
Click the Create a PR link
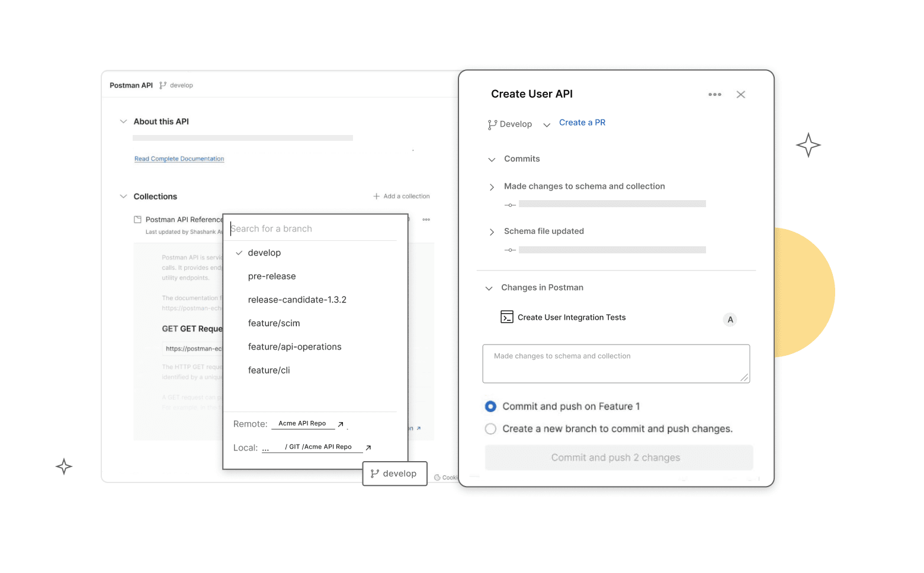click(x=582, y=123)
